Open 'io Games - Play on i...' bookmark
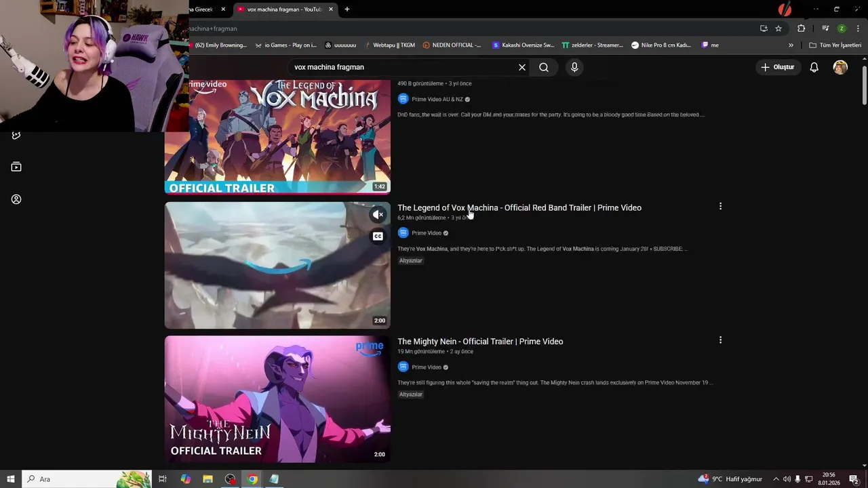 coord(285,45)
